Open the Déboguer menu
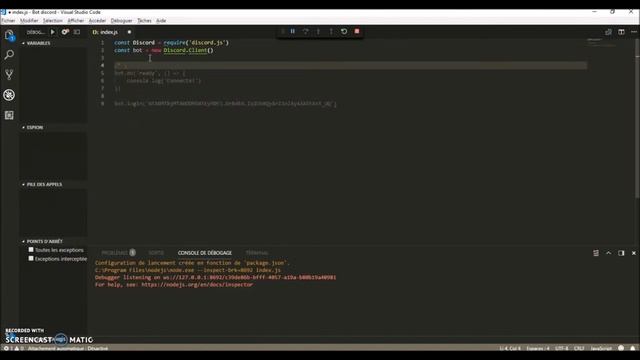 (121, 20)
